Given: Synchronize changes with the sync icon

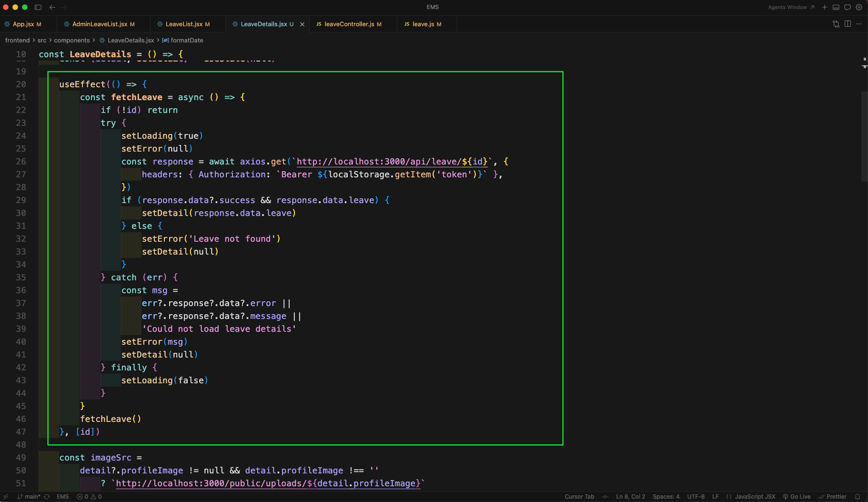Looking at the screenshot, I should 47,497.
